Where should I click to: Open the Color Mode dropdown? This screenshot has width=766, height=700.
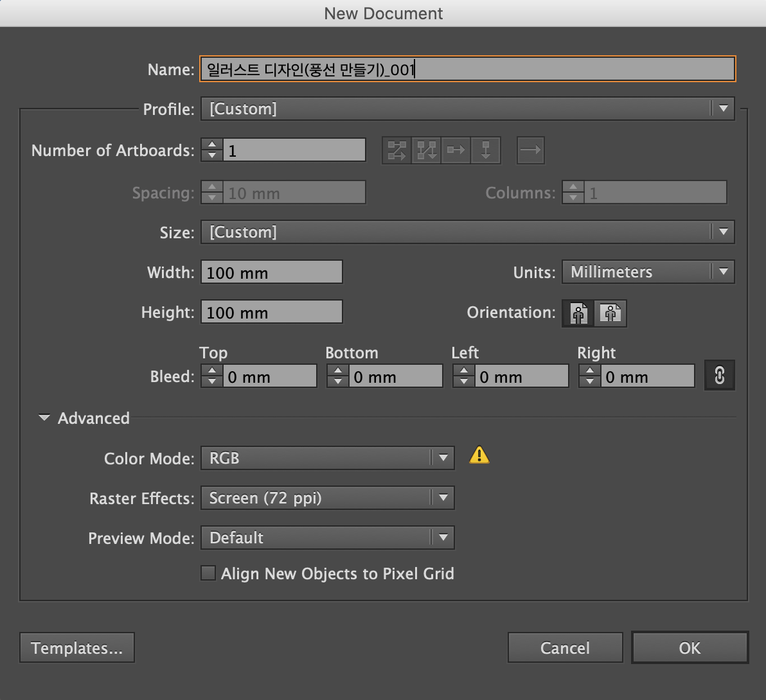(x=328, y=459)
